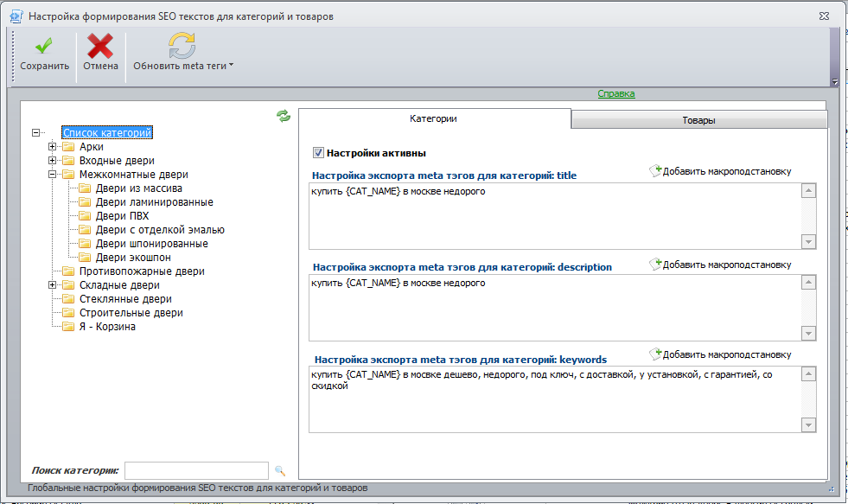Click the window title bar app icon
Viewport: 848px width, 504px height.
coord(16,16)
